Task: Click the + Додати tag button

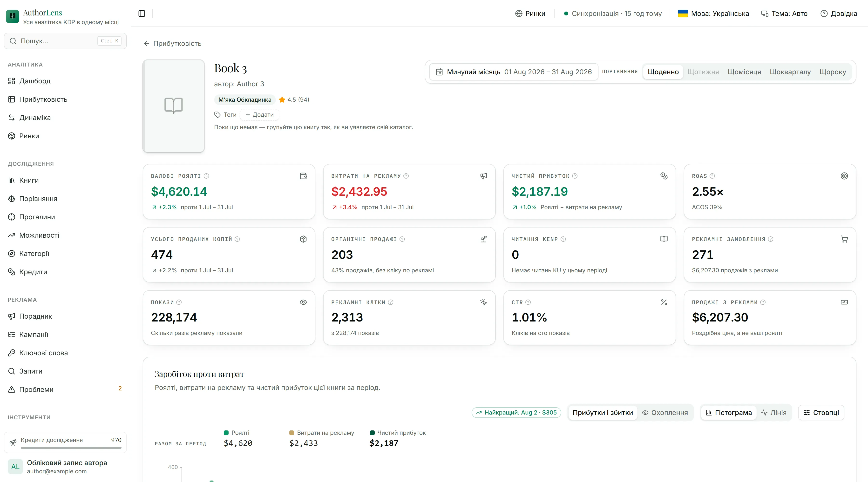Action: [259, 114]
